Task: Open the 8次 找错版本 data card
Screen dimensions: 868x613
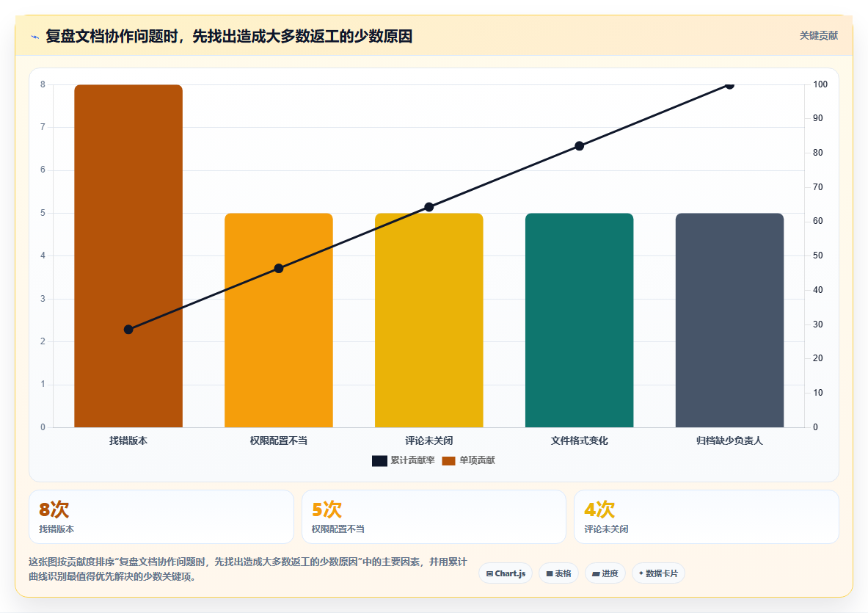Action: click(161, 517)
